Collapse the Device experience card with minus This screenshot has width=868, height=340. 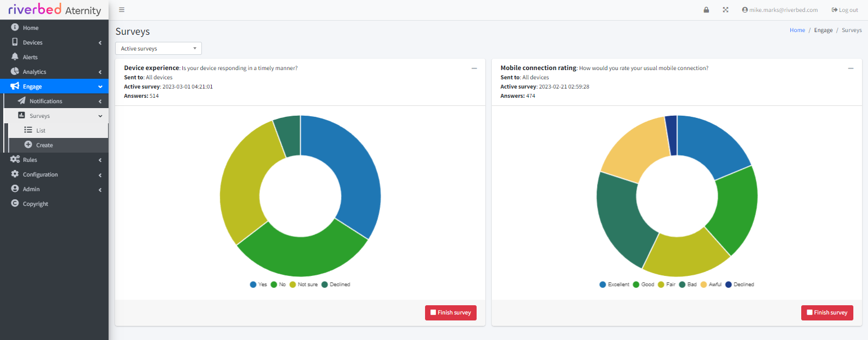[x=474, y=68]
